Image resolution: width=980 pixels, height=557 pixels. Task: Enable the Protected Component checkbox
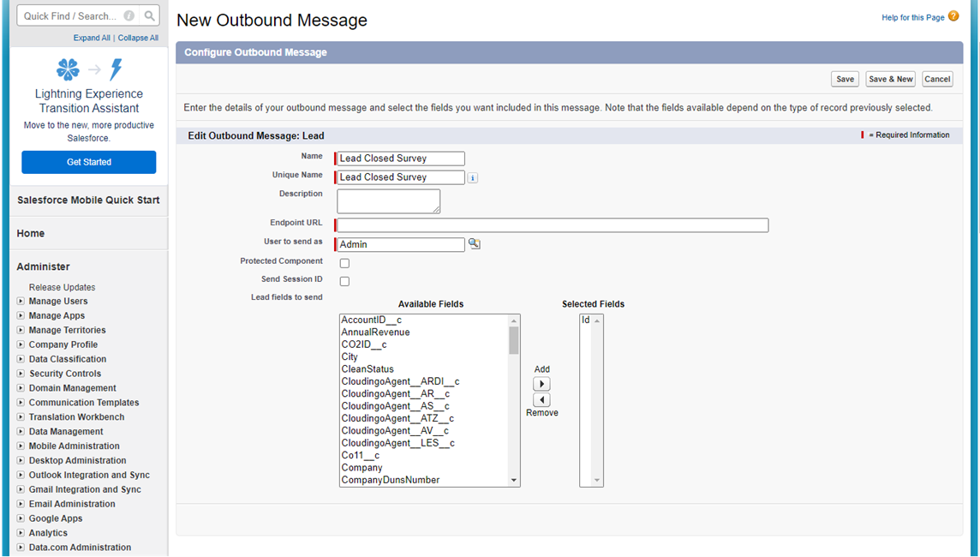click(x=344, y=263)
